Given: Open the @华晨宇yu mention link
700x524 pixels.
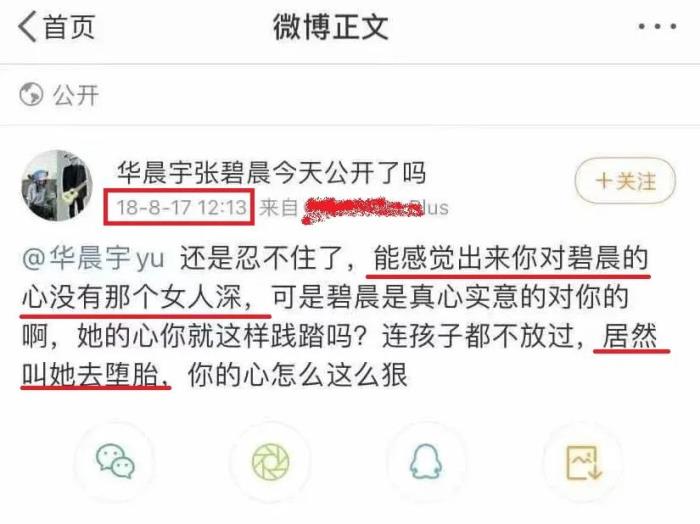Looking at the screenshot, I should [94, 258].
